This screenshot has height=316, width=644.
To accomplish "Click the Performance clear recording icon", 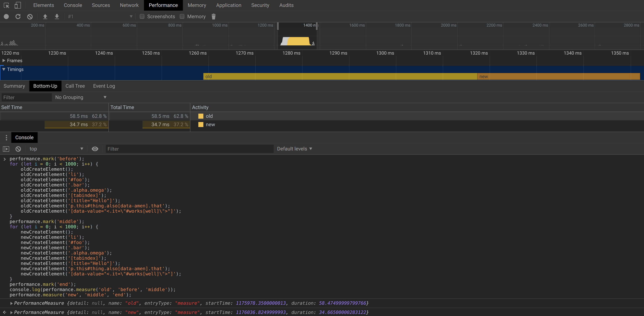I will (x=30, y=17).
